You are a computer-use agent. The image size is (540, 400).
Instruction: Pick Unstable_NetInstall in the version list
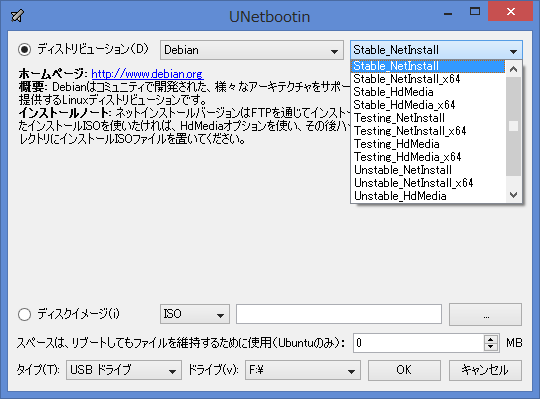click(x=428, y=170)
